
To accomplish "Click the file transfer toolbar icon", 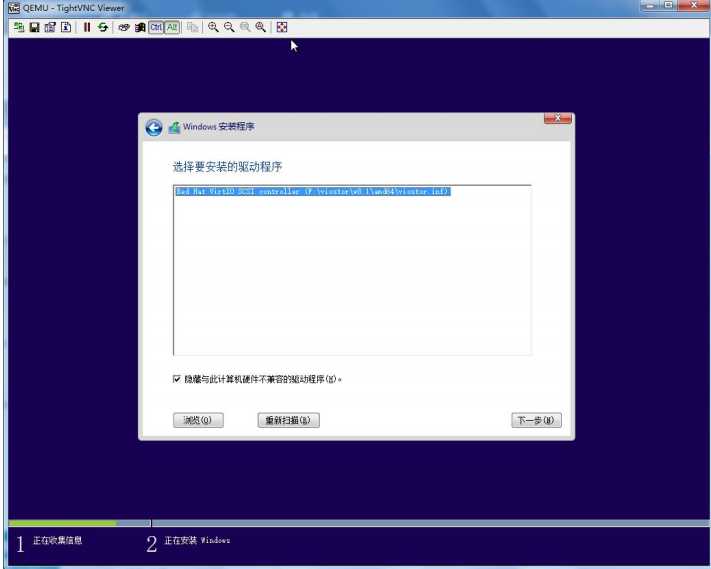I will 192,27.
